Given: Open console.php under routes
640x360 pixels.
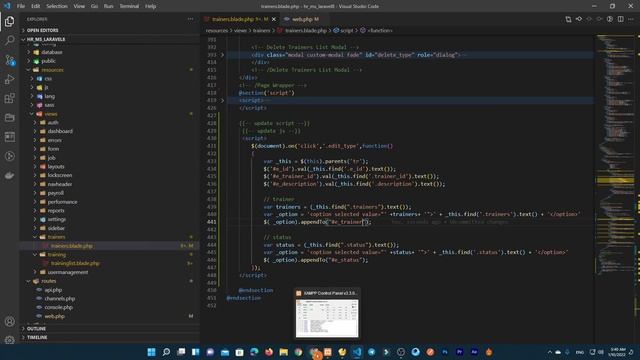Looking at the screenshot, I should pyautogui.click(x=58, y=307).
